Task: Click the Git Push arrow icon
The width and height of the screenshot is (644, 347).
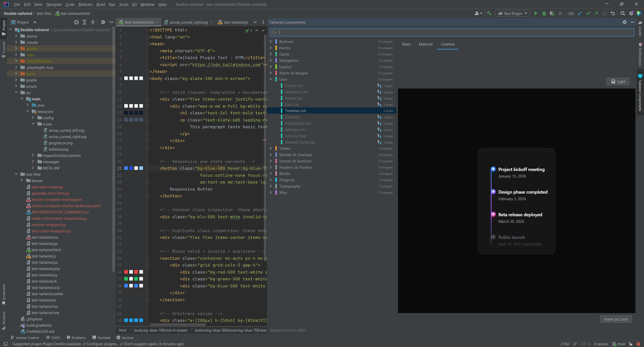Action: click(596, 13)
